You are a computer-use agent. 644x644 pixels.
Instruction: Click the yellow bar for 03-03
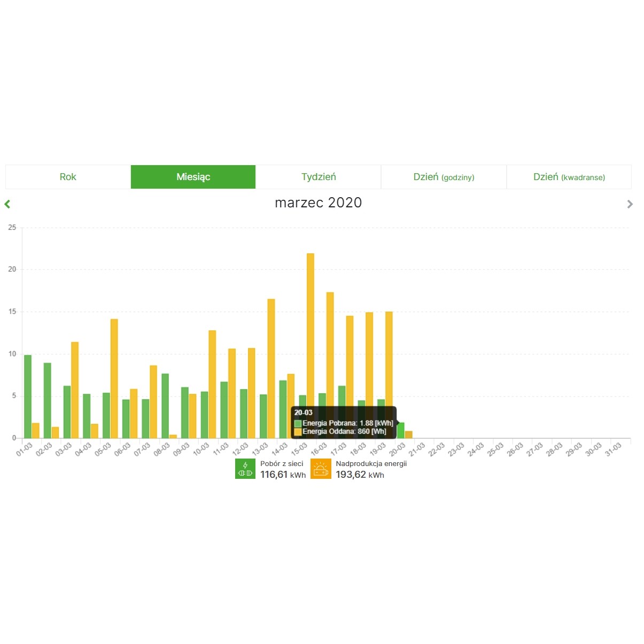(x=75, y=390)
